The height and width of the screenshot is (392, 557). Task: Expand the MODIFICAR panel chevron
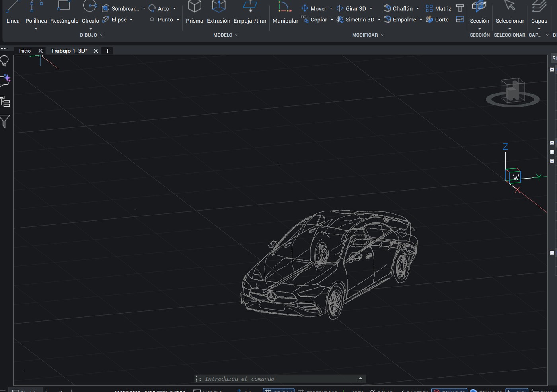(x=383, y=35)
